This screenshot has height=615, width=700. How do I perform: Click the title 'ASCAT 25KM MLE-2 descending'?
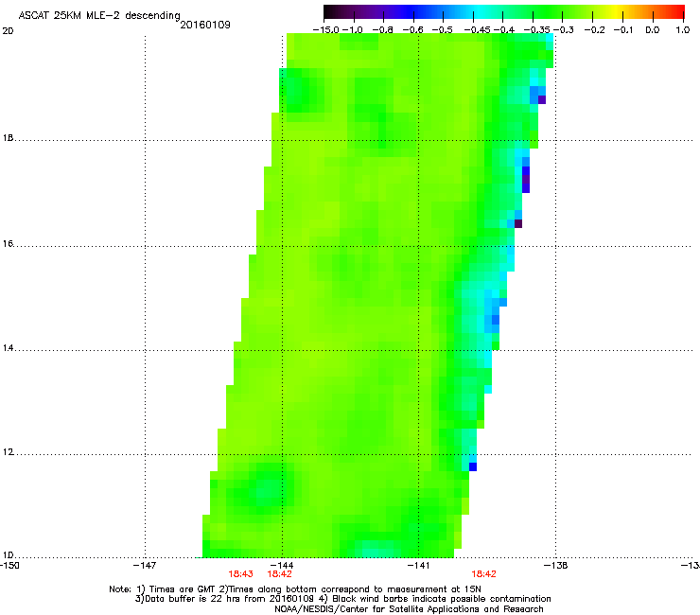pyautogui.click(x=99, y=16)
